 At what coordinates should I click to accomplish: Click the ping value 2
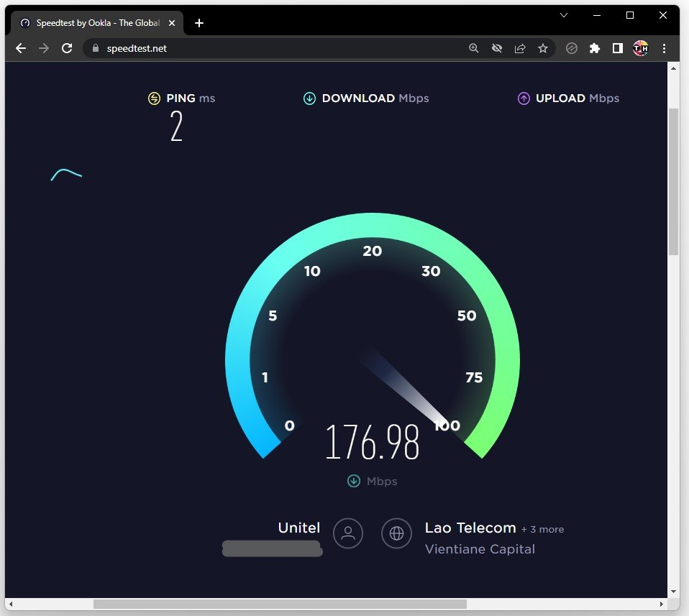[x=176, y=126]
